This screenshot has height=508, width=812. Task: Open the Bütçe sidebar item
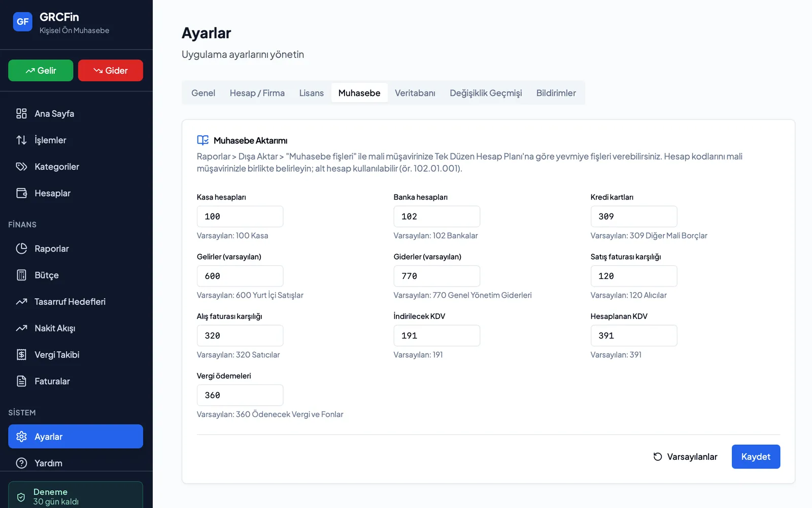(76, 275)
